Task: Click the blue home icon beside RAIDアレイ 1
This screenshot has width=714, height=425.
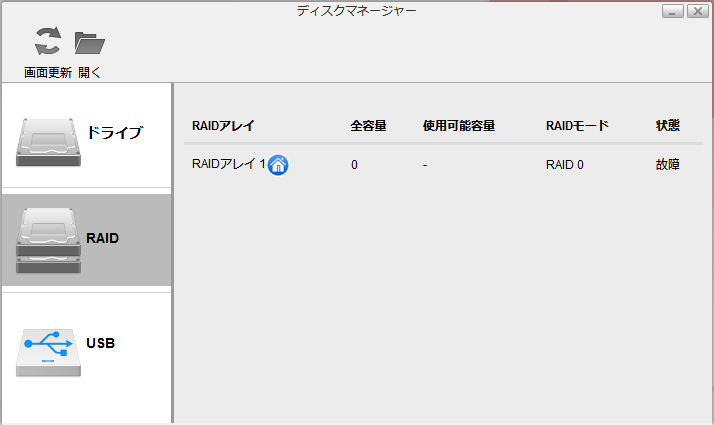Action: [x=278, y=164]
